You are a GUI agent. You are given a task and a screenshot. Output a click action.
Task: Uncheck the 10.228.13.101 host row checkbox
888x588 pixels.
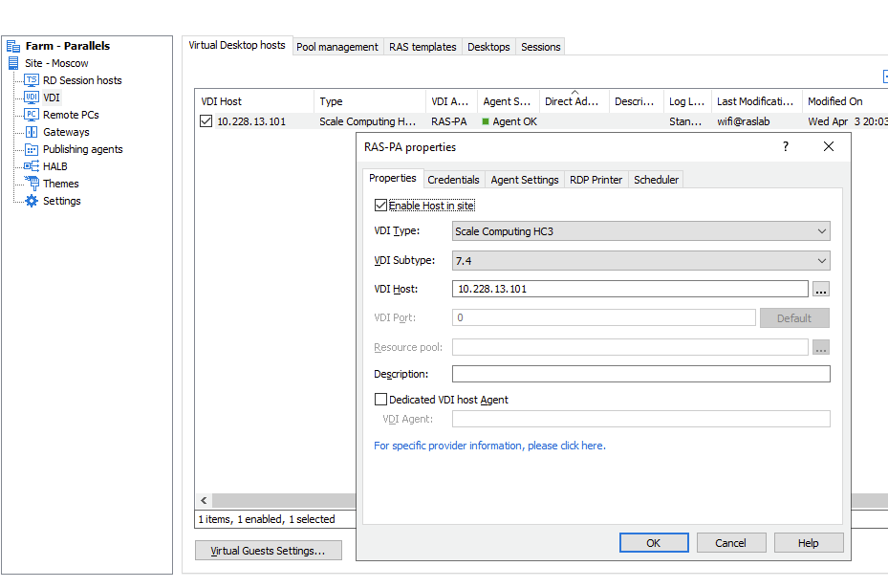(206, 121)
